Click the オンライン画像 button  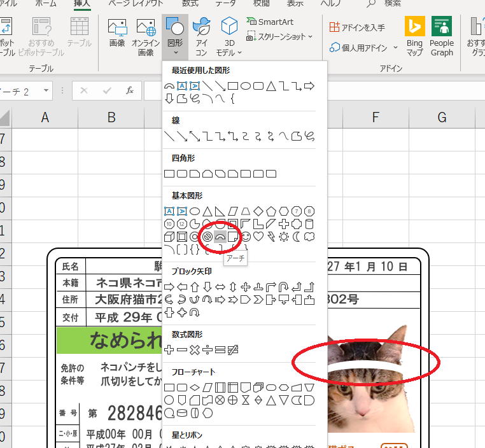[146, 38]
